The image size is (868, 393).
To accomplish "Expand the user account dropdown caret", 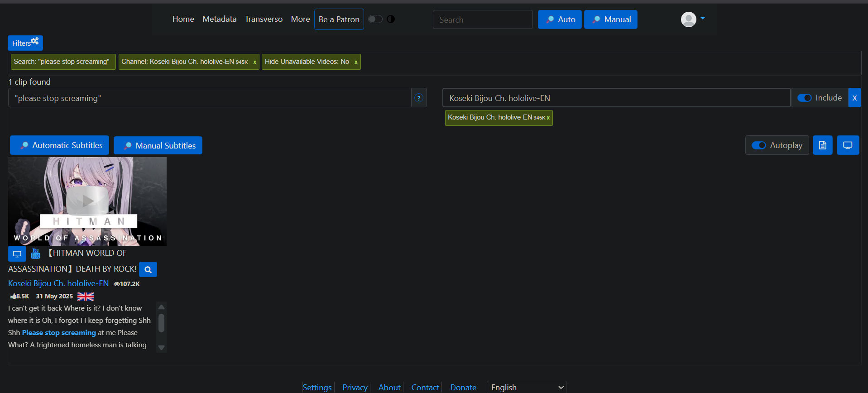I will [703, 19].
